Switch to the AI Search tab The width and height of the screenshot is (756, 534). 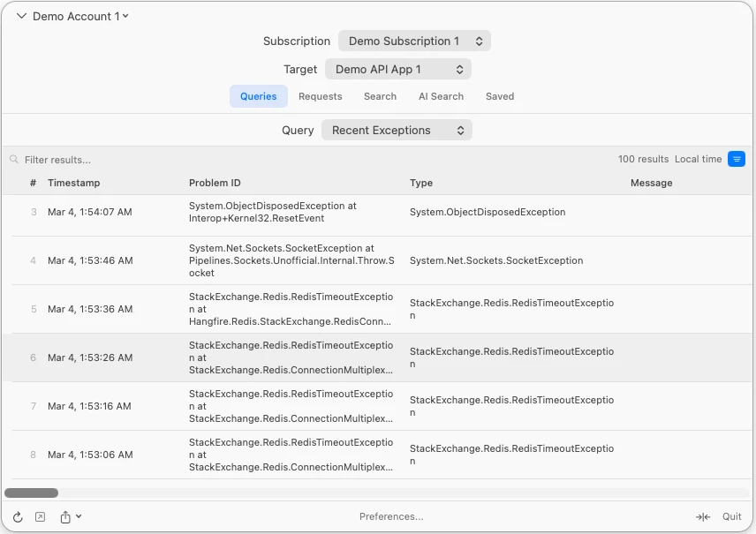click(x=441, y=96)
